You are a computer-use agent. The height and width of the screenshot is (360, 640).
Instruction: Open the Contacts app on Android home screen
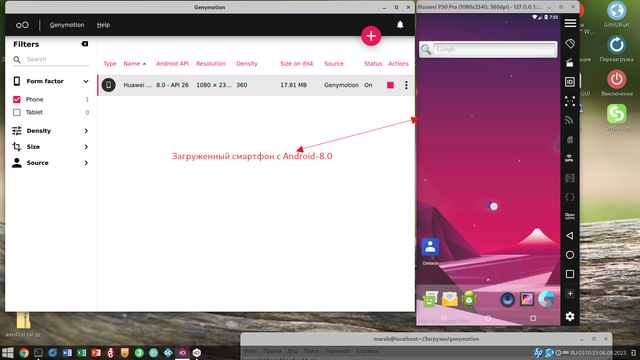(430, 247)
